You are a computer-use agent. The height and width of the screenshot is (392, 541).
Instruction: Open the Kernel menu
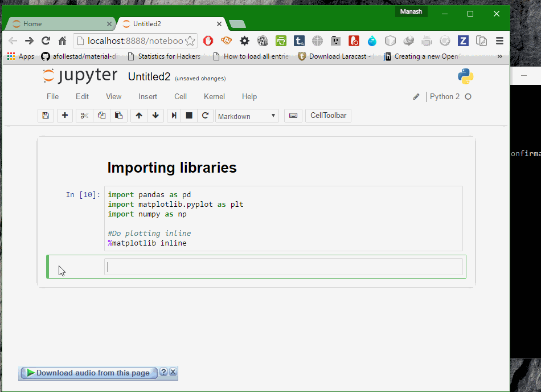pyautogui.click(x=214, y=97)
